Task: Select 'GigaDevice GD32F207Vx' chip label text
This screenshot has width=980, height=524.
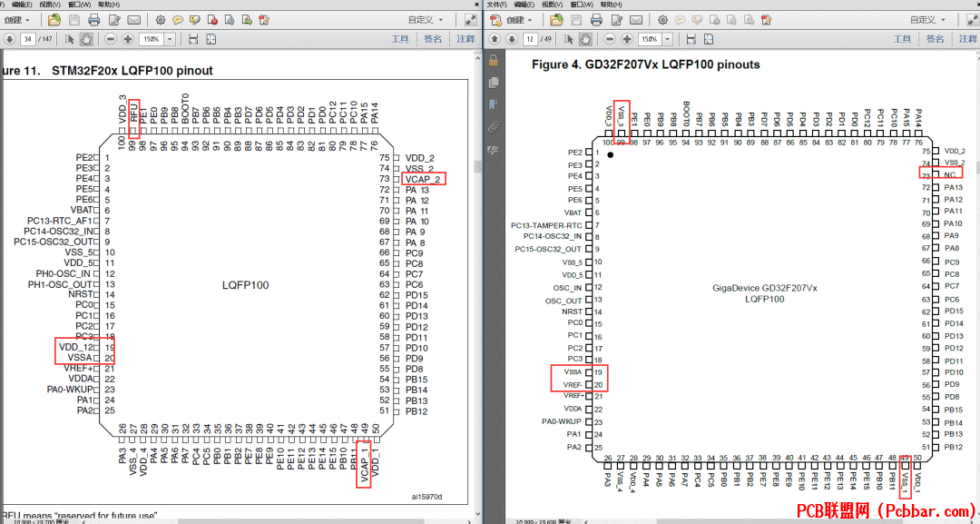Action: click(764, 288)
